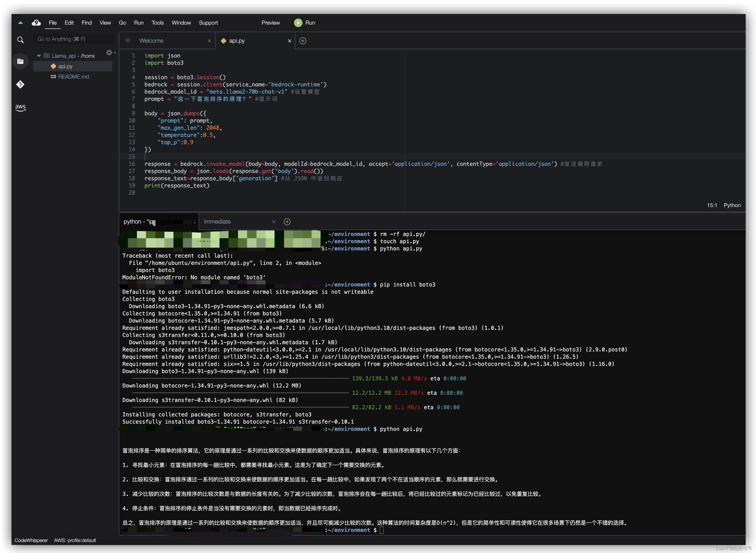Open the Support menu

[208, 23]
